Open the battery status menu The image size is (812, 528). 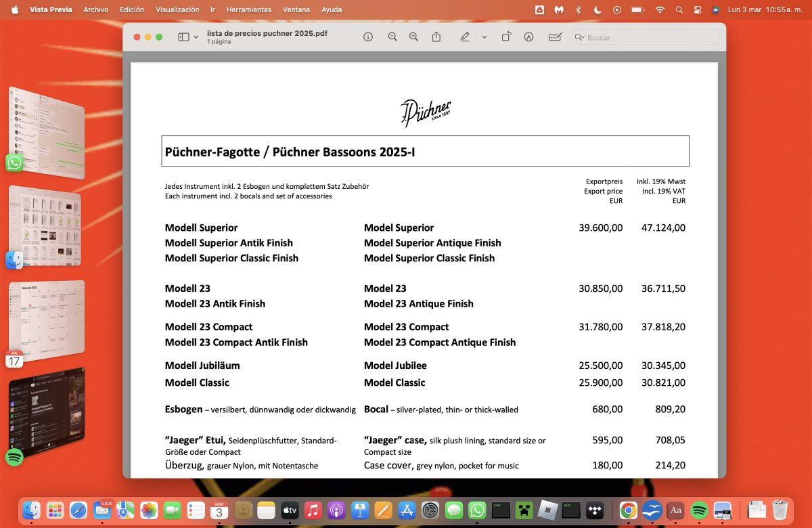pos(637,9)
